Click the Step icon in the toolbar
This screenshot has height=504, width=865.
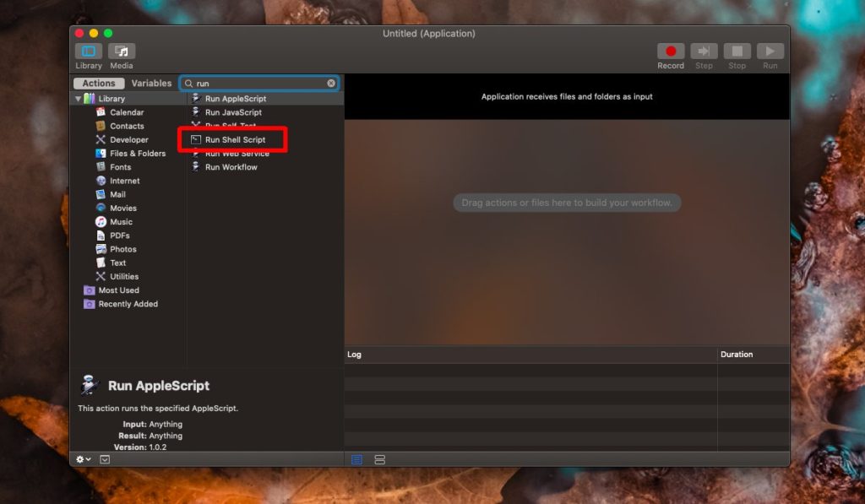[x=704, y=50]
